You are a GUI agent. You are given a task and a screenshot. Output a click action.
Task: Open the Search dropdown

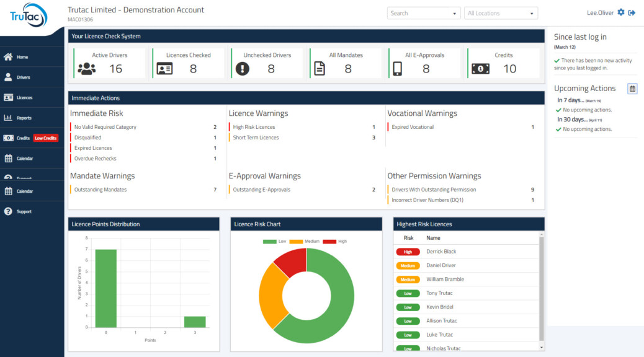click(x=423, y=13)
